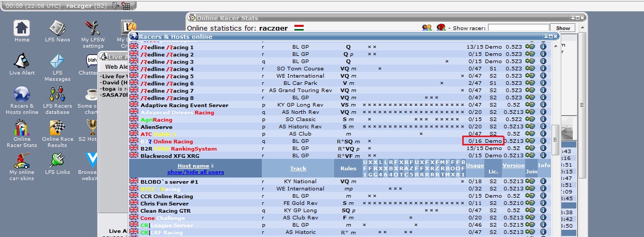Join the Redline Racing 1 server

pos(530,47)
